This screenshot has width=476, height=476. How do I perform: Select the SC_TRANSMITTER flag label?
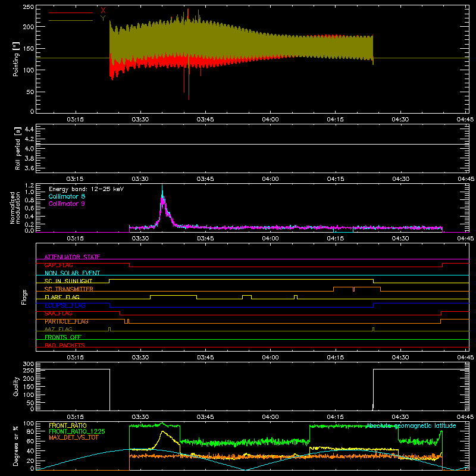tap(69, 289)
